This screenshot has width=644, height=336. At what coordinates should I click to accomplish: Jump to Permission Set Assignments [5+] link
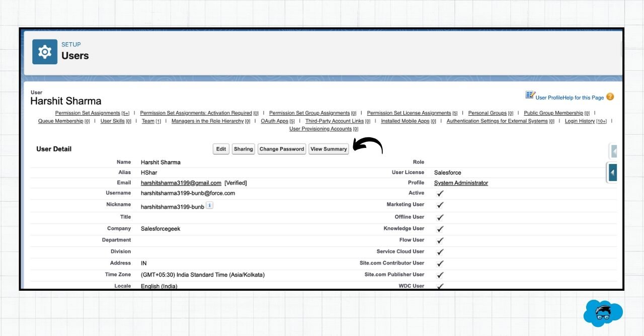[x=92, y=113]
